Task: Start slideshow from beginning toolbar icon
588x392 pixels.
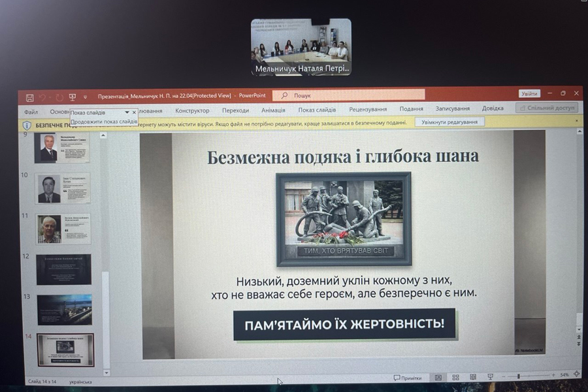Action: pyautogui.click(x=73, y=97)
